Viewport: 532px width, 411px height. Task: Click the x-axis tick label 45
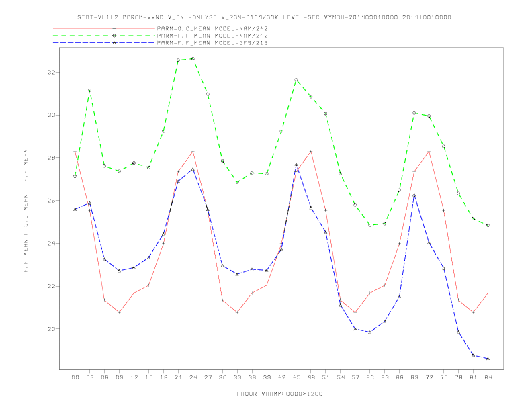296,377
